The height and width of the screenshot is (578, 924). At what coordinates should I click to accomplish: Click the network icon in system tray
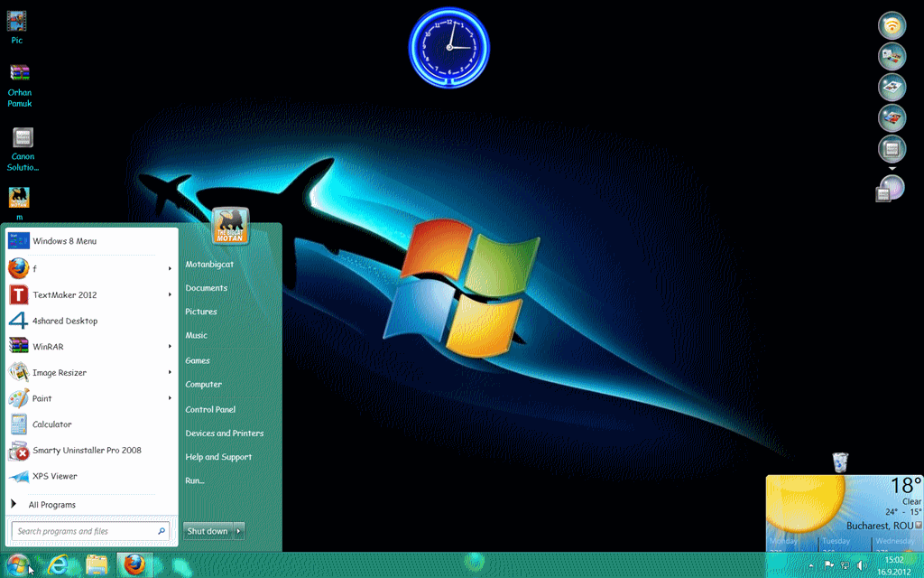845,565
